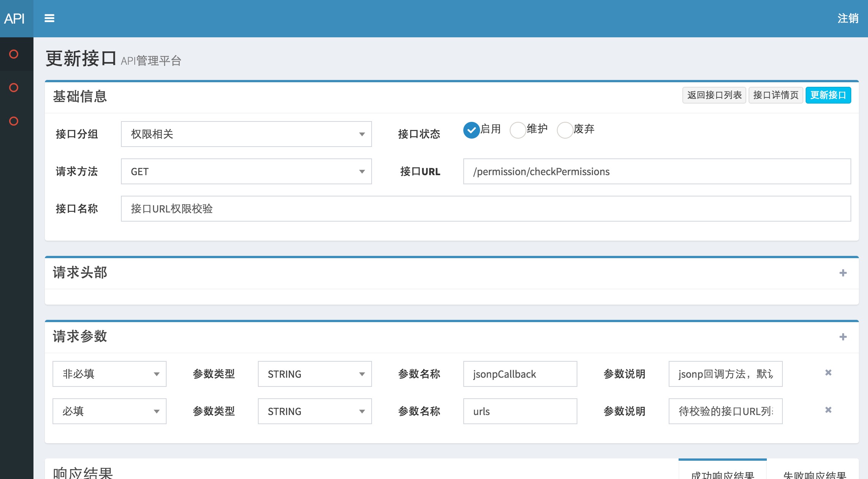The width and height of the screenshot is (868, 479).
Task: Select the 启用 status radio button
Action: [471, 130]
